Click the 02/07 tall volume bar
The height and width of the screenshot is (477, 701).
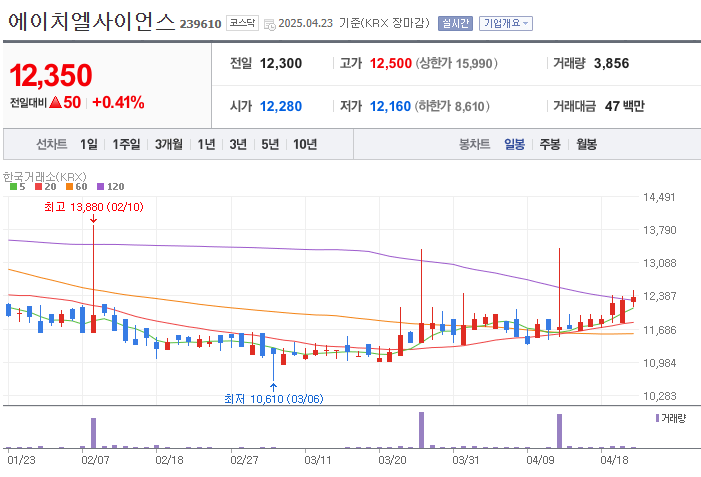click(93, 433)
